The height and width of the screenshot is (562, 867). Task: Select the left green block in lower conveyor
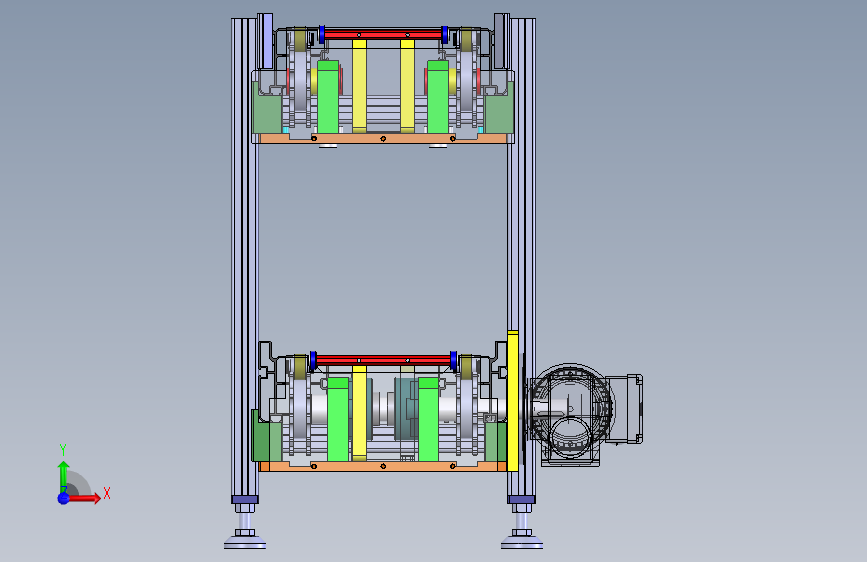(338, 419)
